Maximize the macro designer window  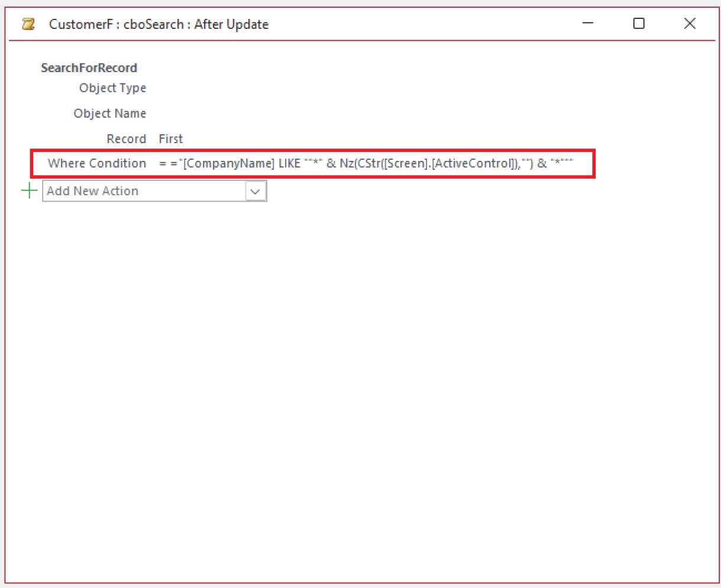pos(638,24)
